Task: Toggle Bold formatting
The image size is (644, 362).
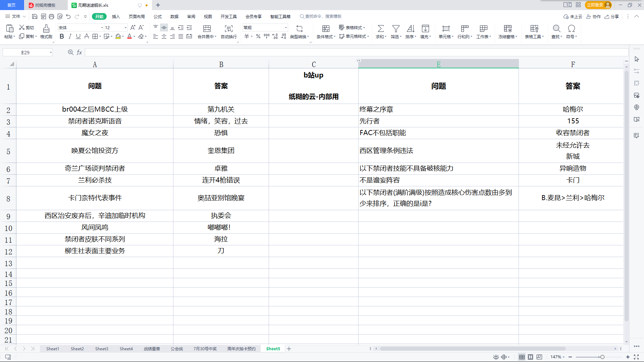Action: (x=62, y=36)
